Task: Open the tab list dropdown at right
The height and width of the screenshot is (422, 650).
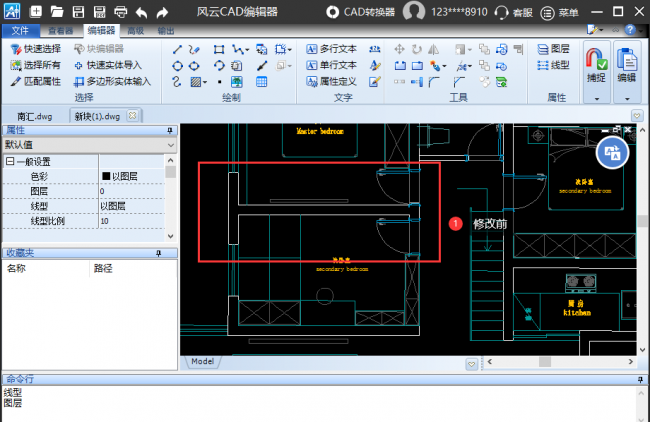Action: coord(637,115)
